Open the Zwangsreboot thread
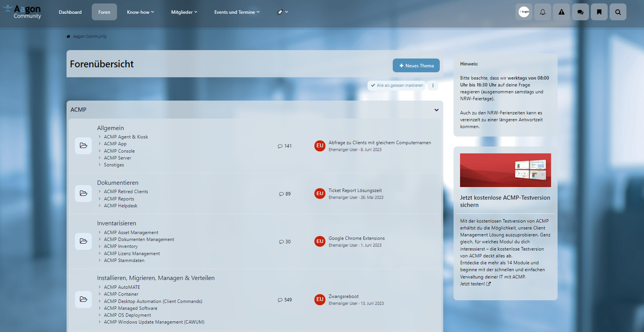644x332 pixels. (x=344, y=296)
